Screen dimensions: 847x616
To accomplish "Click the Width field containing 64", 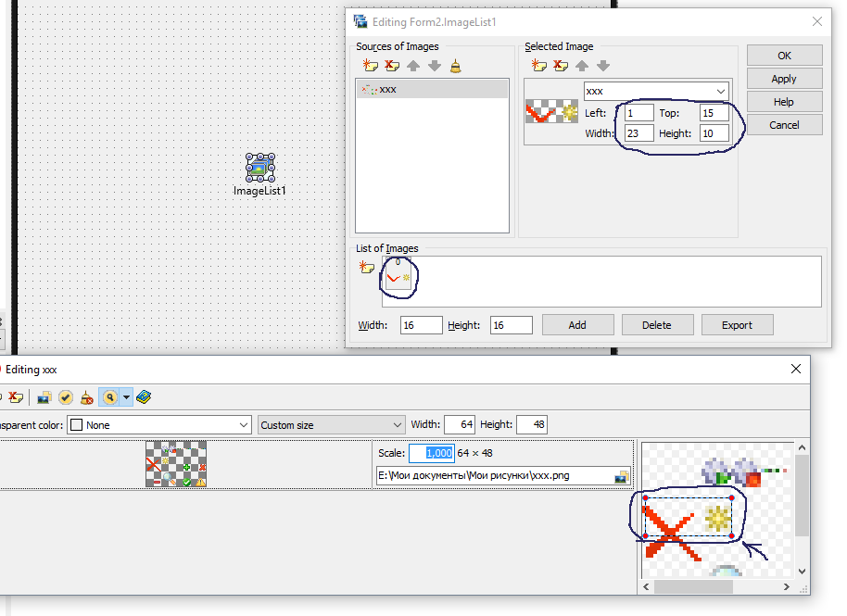I will pyautogui.click(x=459, y=425).
